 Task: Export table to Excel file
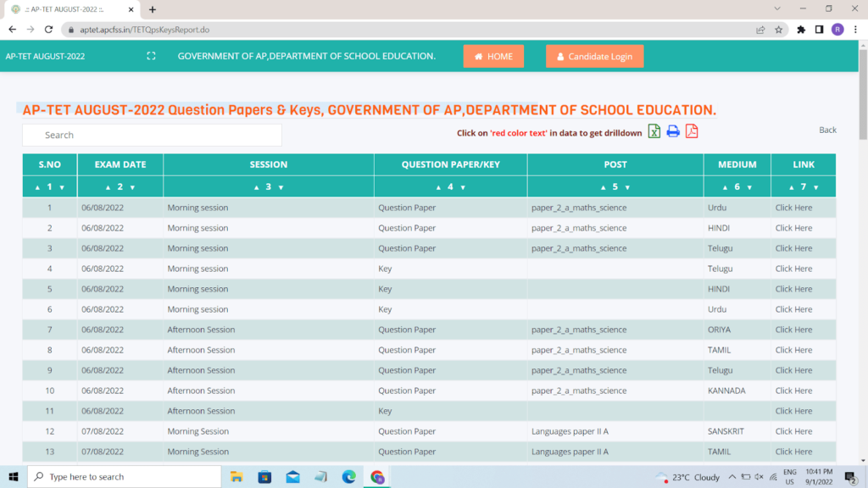tap(654, 131)
